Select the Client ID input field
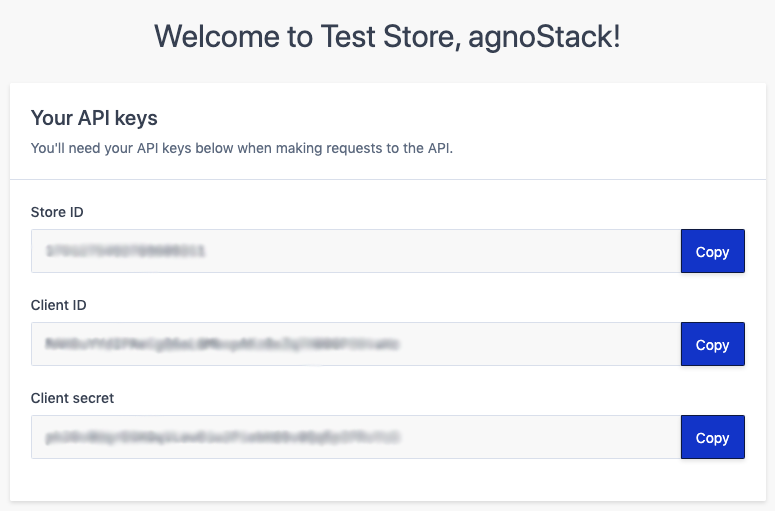Screen dimensions: 775x511 (x=356, y=344)
